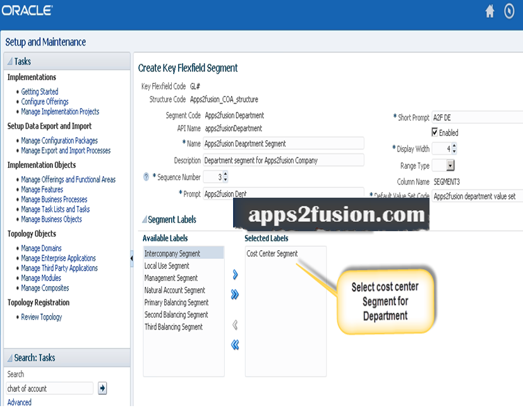Open Manage Business Objects link
This screenshot has height=420, width=523.
51,219
